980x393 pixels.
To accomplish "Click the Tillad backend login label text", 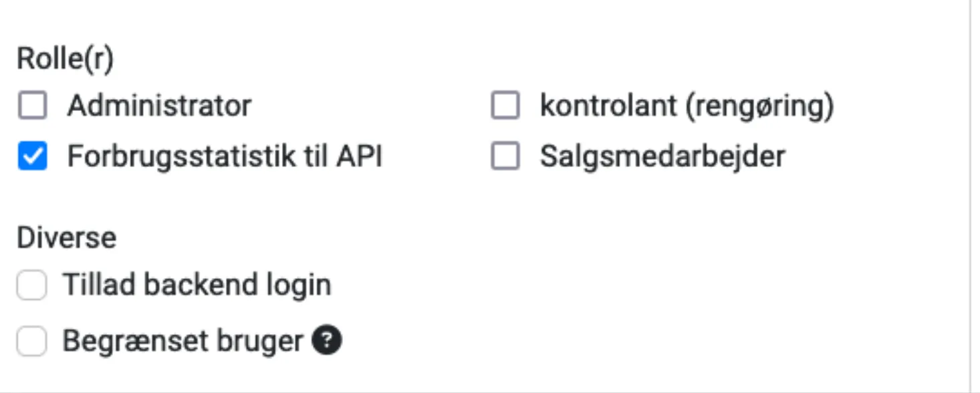I will click(x=197, y=285).
